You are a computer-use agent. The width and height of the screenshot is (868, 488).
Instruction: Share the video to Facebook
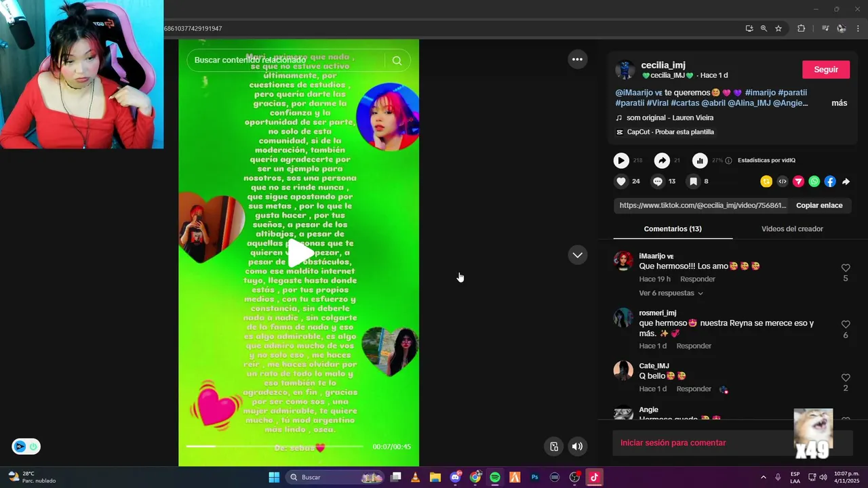(x=830, y=182)
